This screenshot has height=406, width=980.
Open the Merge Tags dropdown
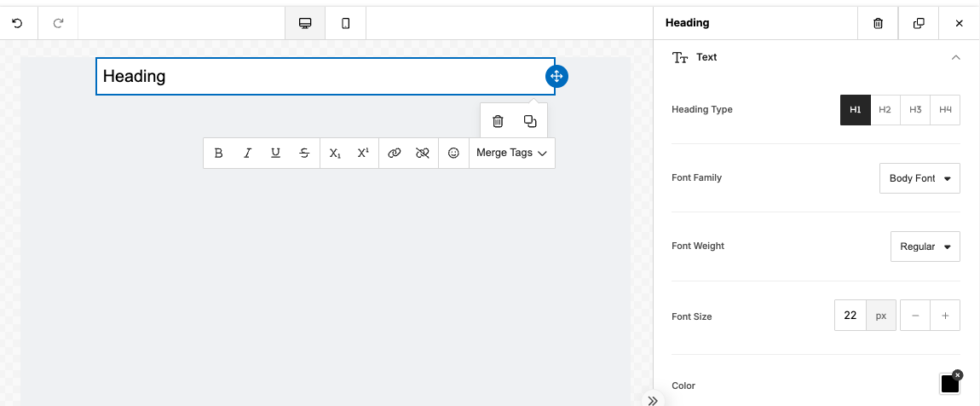[512, 153]
